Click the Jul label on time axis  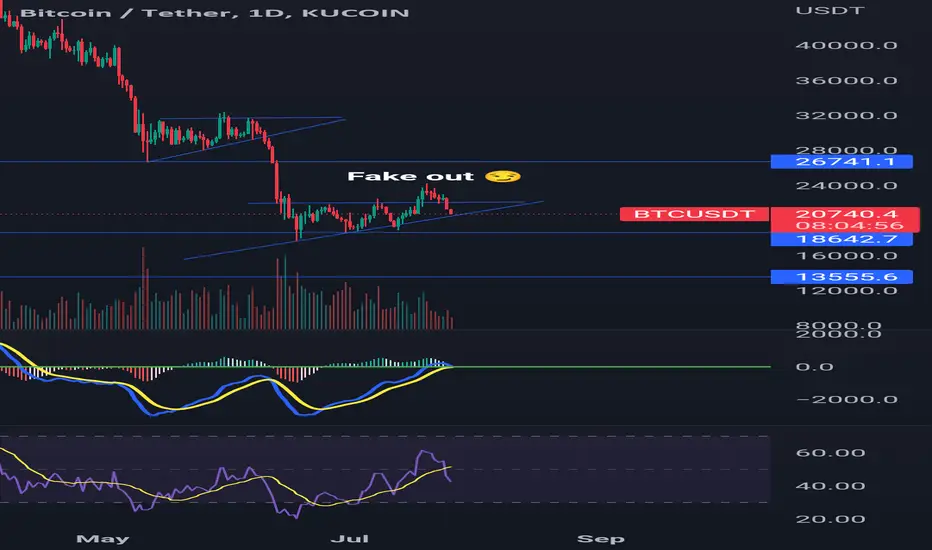(350, 539)
